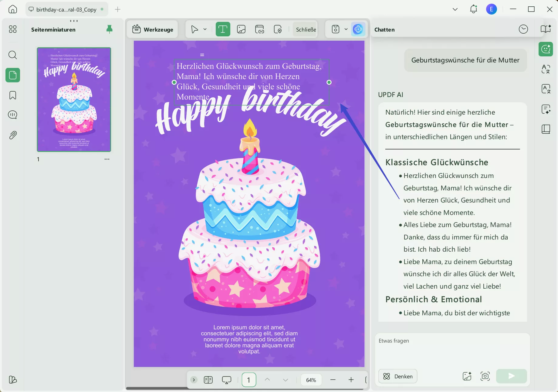558x392 pixels.
Task: Send the chat message
Action: (512, 376)
